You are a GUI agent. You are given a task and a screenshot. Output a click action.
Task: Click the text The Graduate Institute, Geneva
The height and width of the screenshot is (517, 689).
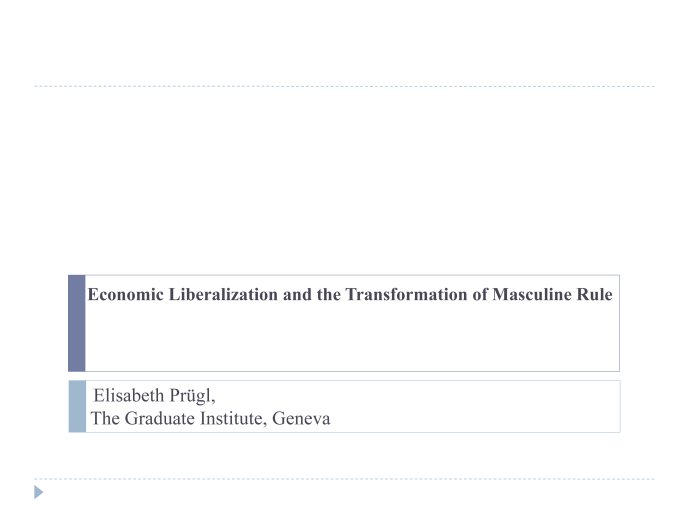[x=210, y=418]
